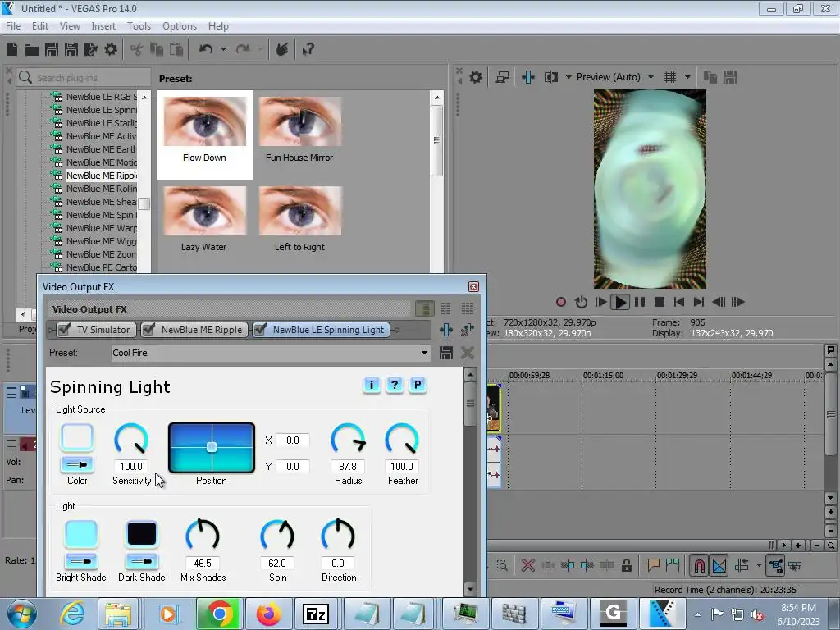
Task: Go to end of project
Action: tap(699, 302)
